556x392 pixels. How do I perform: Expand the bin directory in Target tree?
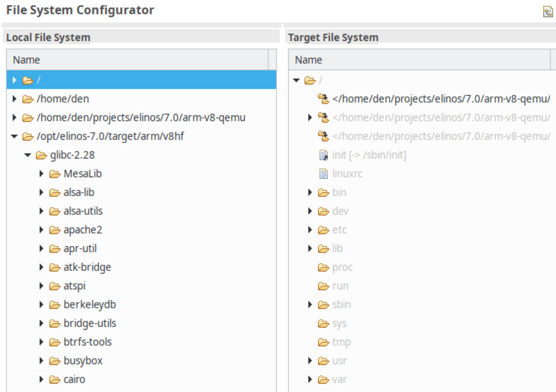309,192
